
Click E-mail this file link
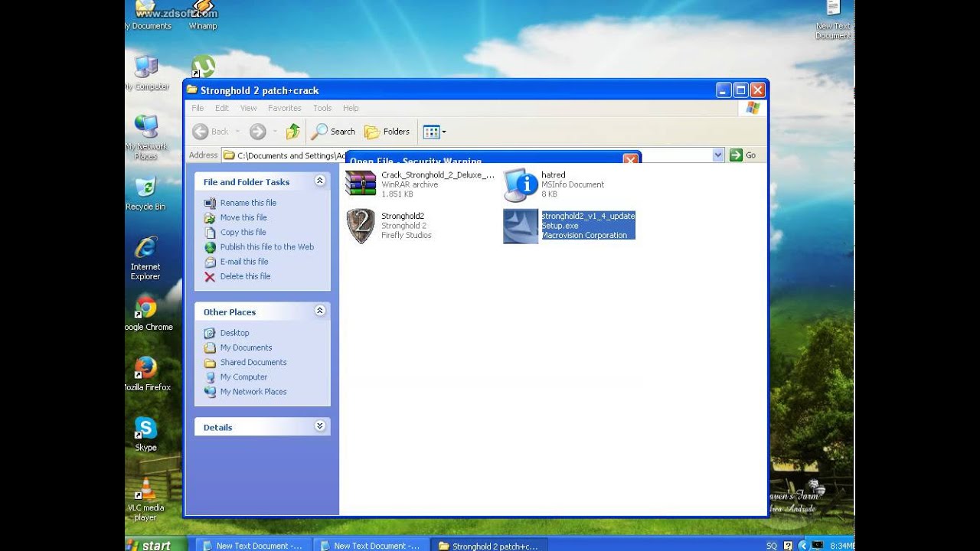244,261
